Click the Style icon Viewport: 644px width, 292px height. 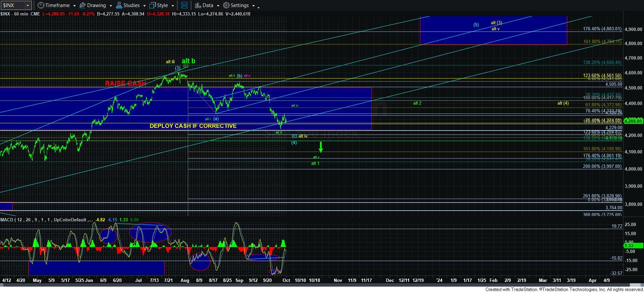(x=152, y=5)
